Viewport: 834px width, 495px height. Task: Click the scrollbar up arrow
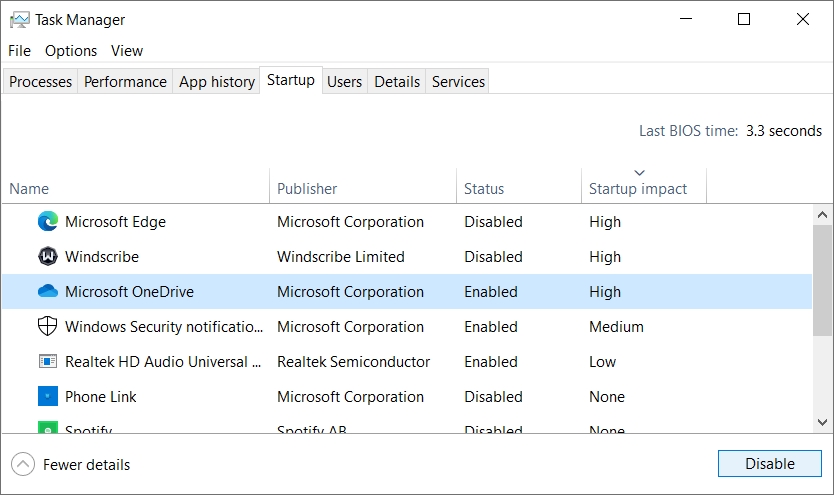pos(822,215)
